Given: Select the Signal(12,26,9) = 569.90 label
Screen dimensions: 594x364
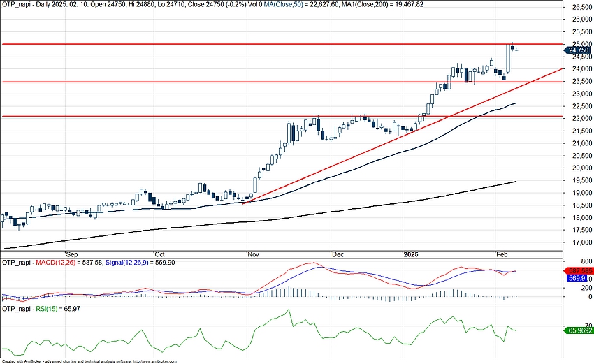Looking at the screenshot, I should (x=140, y=263).
